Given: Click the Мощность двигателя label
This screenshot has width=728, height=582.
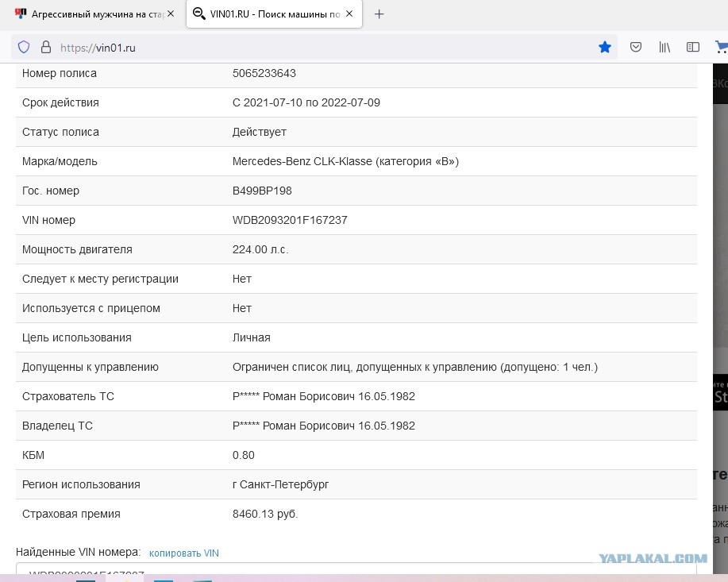Looking at the screenshot, I should tap(77, 249).
